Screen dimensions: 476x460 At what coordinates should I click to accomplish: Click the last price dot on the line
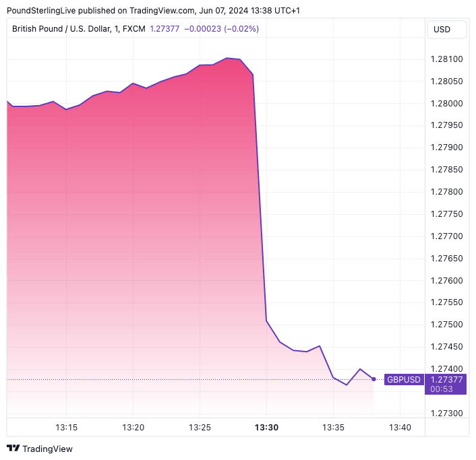click(x=374, y=379)
